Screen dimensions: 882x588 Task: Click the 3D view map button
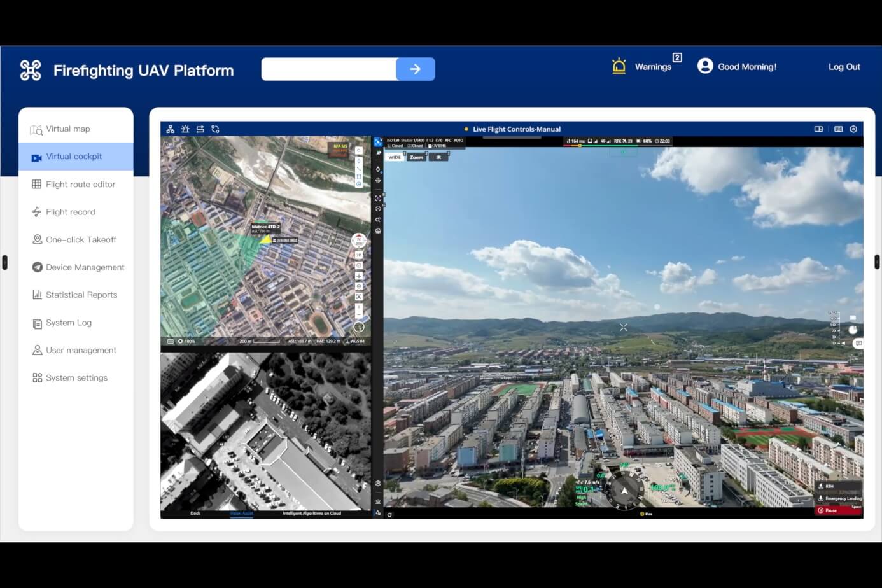coord(359,255)
